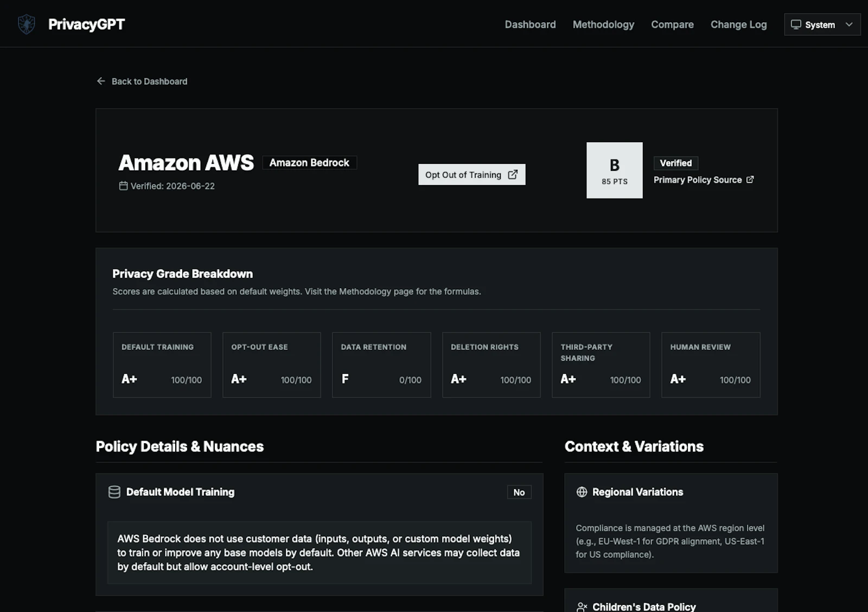Image resolution: width=868 pixels, height=612 pixels.
Task: Open the Methodology page
Action: coord(603,24)
